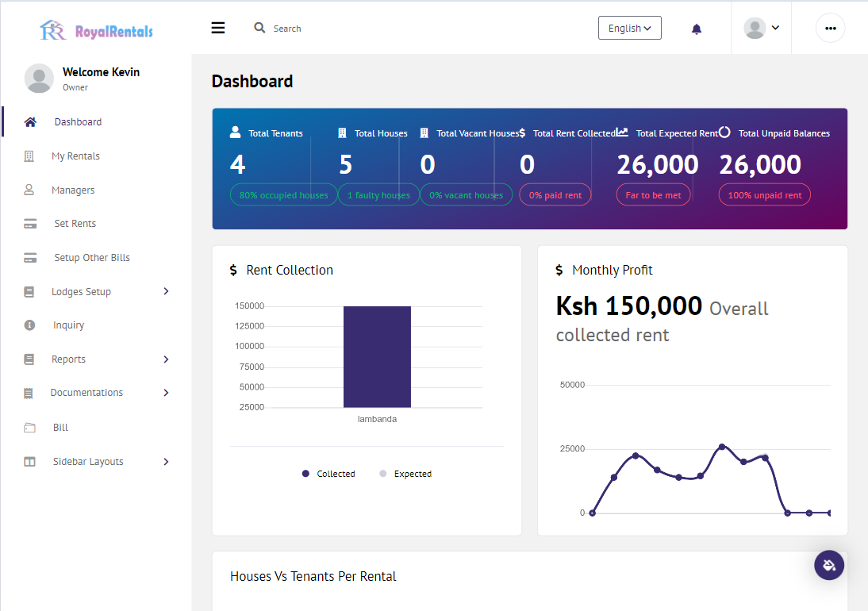
Task: Click the sidebar Welcome Kevin avatar
Action: [x=40, y=78]
